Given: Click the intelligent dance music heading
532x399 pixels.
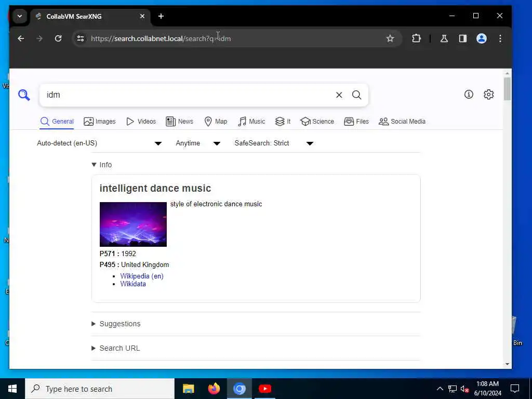Looking at the screenshot, I should tap(155, 188).
